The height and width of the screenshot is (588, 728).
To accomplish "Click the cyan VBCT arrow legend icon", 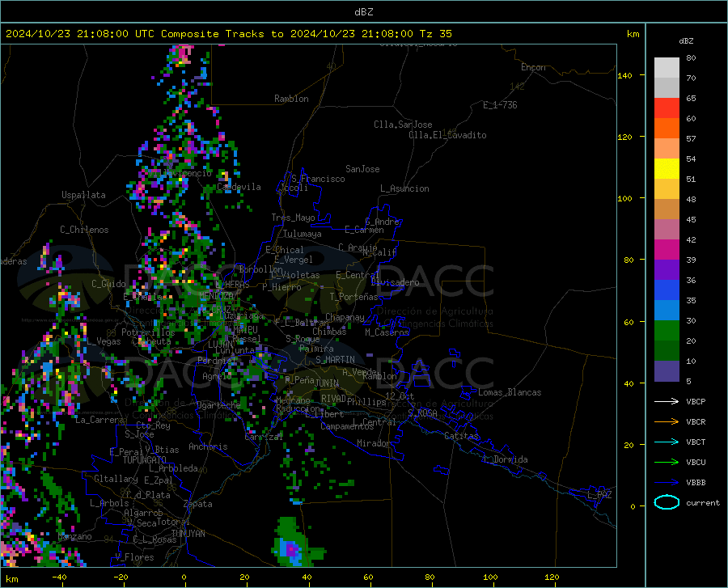I will tap(667, 442).
